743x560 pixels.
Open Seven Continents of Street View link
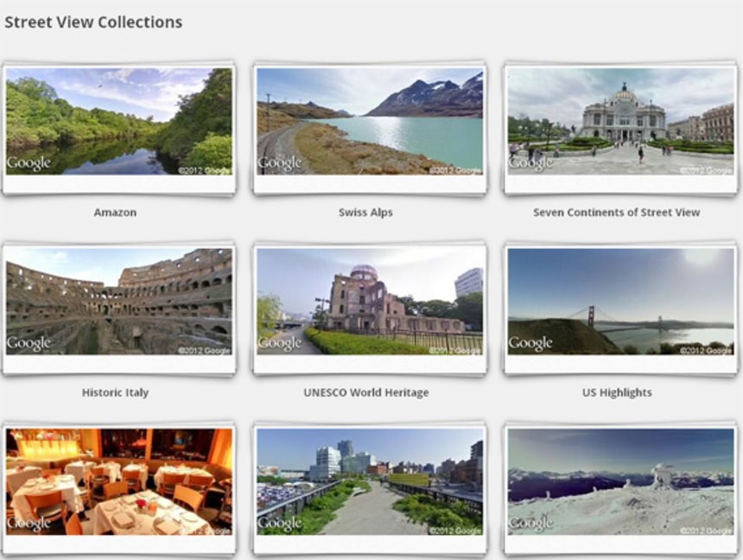616,213
